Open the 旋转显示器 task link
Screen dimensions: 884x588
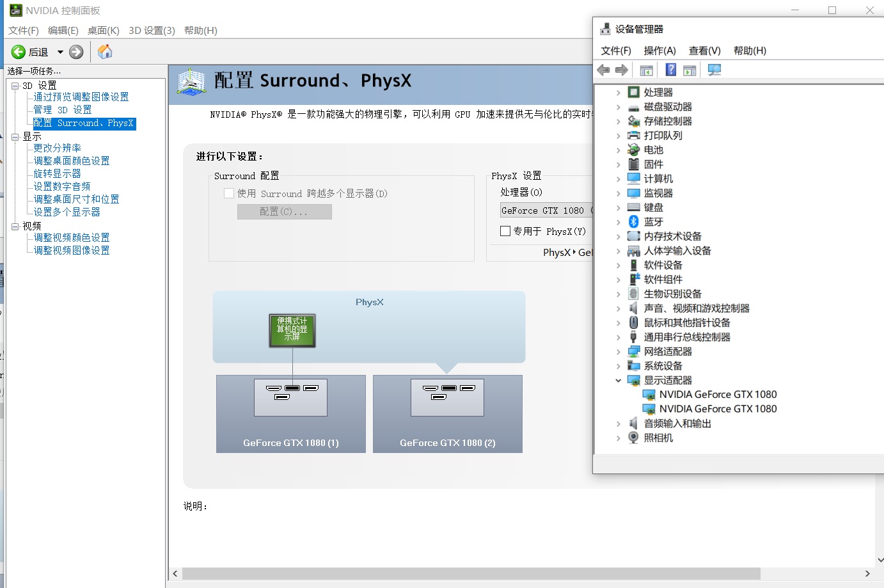[58, 173]
